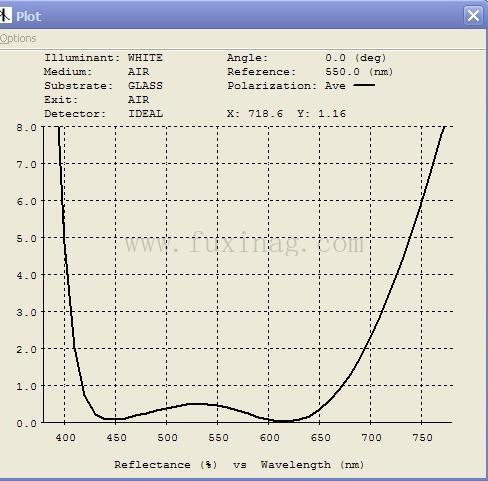The image size is (488, 481).
Task: Click the 0.0 y-axis tick label
Action: pos(27,423)
